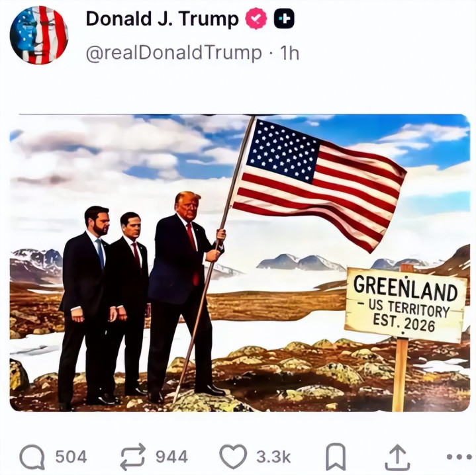
Task: Open the flag-themed profile avatar
Action: pos(39,35)
